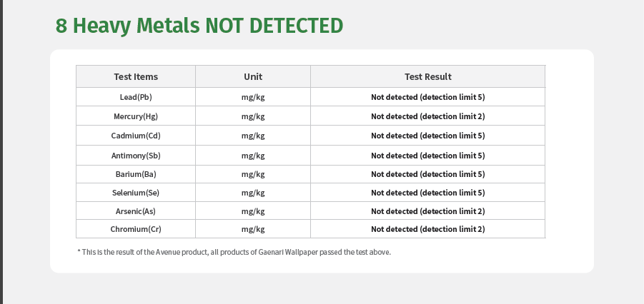
Task: Click the test result in Chromium(Cr) row
Action: click(x=427, y=229)
